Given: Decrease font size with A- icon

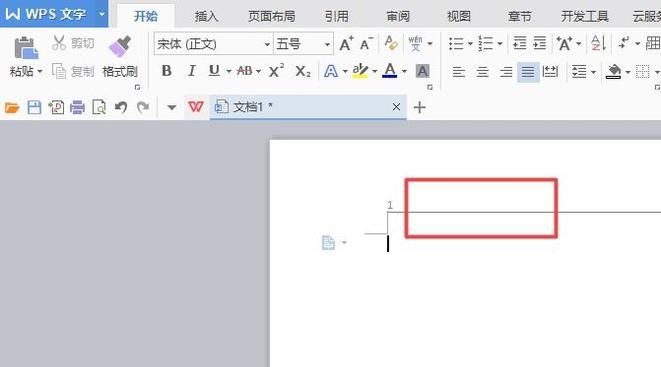Looking at the screenshot, I should (x=366, y=43).
